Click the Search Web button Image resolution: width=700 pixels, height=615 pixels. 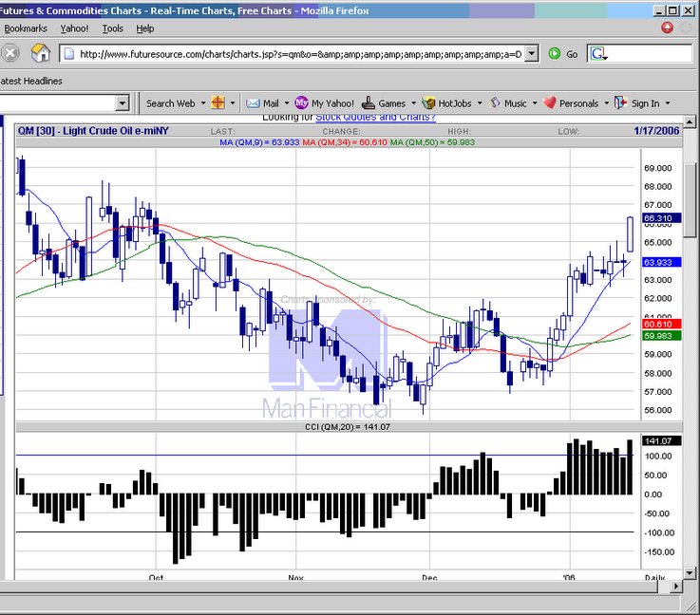(x=171, y=103)
